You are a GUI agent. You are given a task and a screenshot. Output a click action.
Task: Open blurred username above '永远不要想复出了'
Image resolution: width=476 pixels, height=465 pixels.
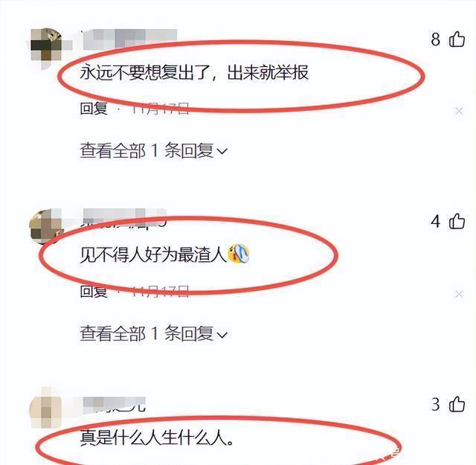[129, 38]
